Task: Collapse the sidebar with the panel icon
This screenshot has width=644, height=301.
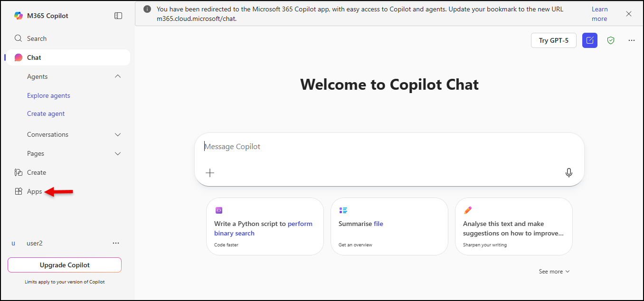Action: click(118, 16)
